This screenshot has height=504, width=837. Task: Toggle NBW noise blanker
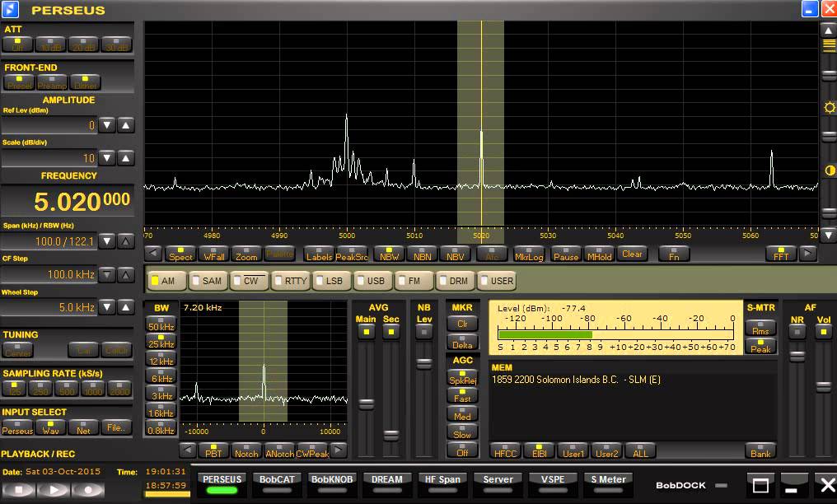click(389, 254)
